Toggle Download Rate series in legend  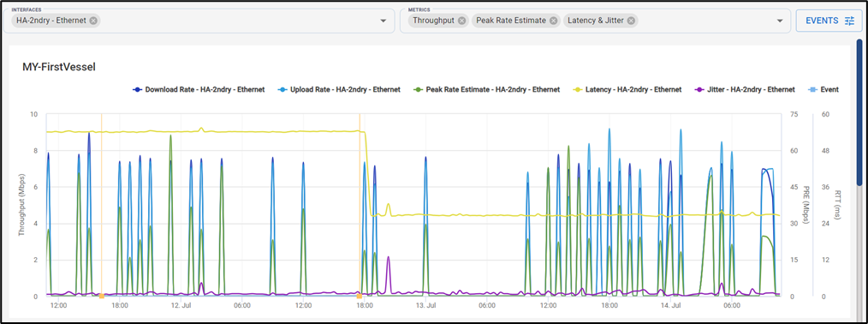coord(199,89)
